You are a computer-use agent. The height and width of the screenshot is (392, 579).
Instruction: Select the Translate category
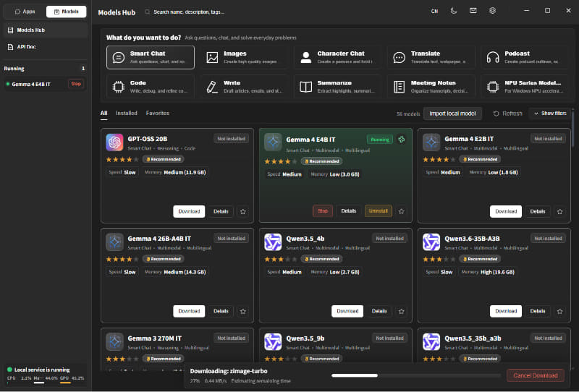coord(431,57)
